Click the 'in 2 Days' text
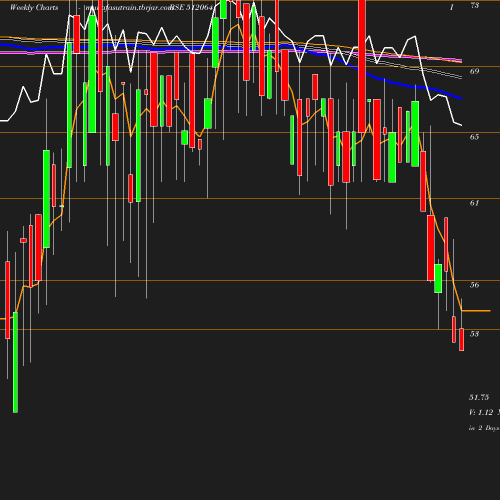This screenshot has width=500, height=500. click(484, 428)
